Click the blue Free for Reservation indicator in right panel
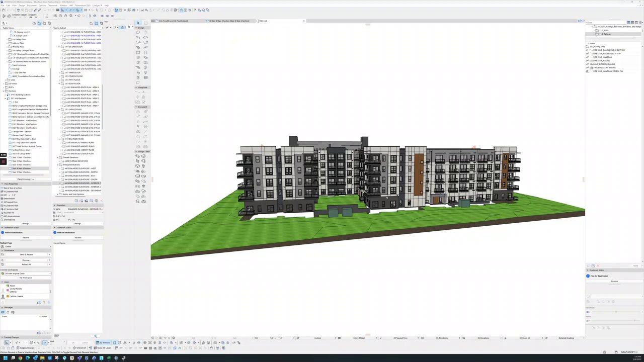Viewport: 644px width, 362px height. tap(588, 276)
